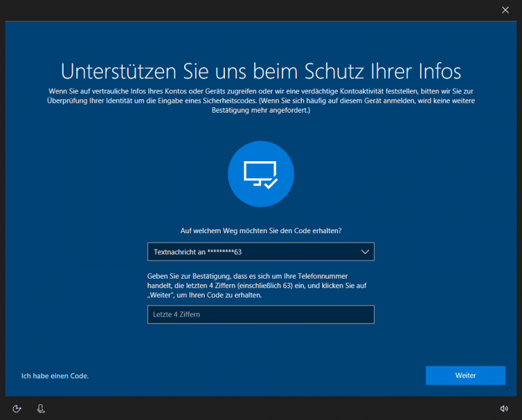The width and height of the screenshot is (522, 420).
Task: Click the 'Weiter' button
Action: pos(466,375)
